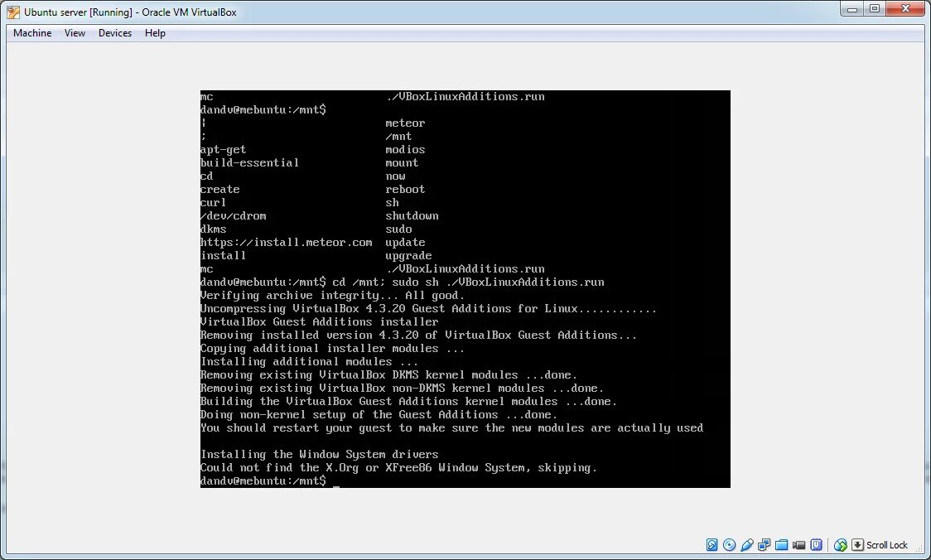Click the 'Copying additional installer modules' line
The height and width of the screenshot is (560, 931).
coord(332,349)
